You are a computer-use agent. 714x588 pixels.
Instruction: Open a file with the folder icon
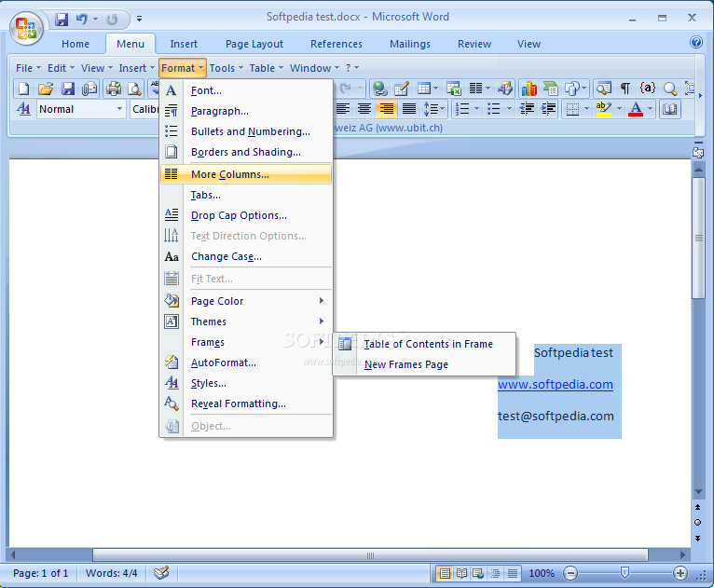coord(46,89)
